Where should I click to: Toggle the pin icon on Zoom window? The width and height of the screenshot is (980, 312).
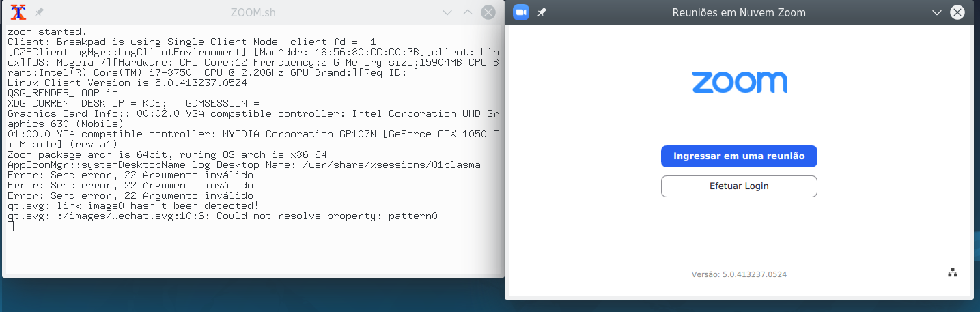click(542, 12)
